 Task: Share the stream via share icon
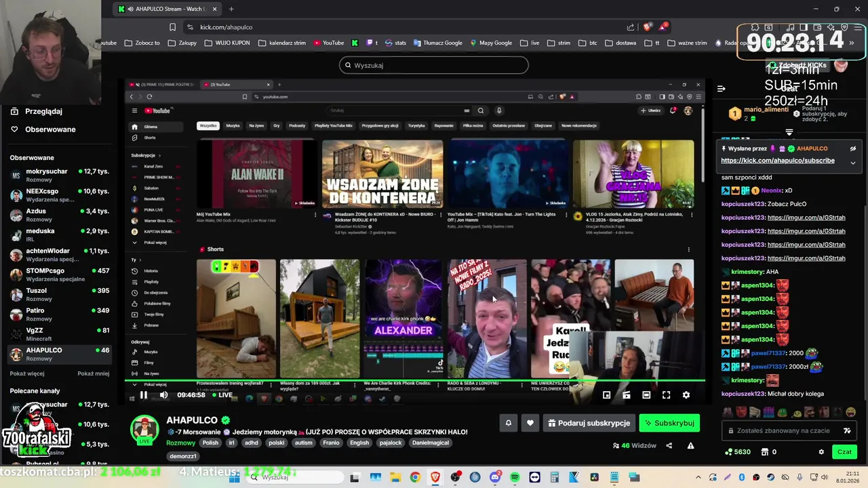click(669, 445)
